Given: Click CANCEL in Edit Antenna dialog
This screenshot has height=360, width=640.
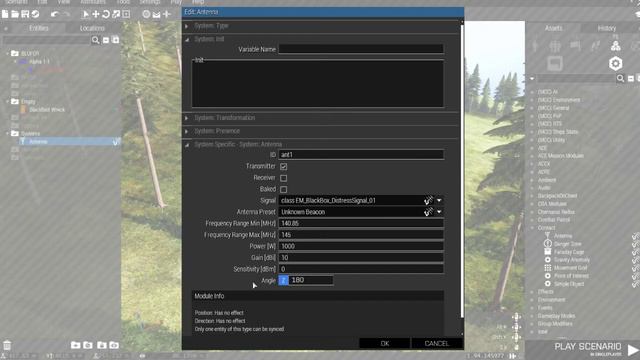Looking at the screenshot, I should (437, 343).
